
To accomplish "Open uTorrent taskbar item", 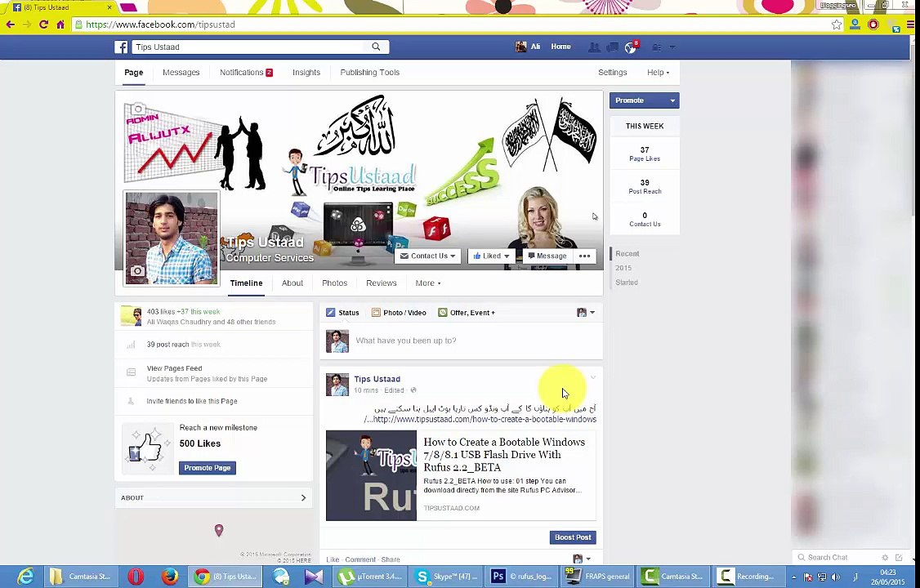I will point(370,577).
